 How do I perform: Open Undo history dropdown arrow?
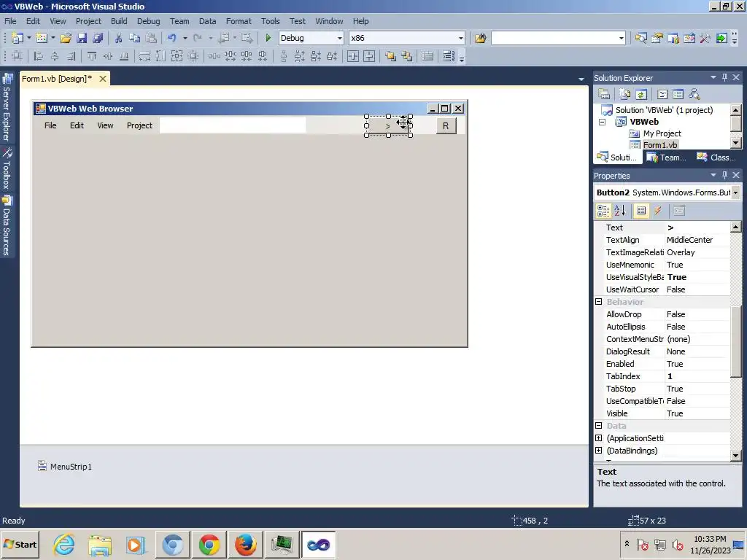185,38
